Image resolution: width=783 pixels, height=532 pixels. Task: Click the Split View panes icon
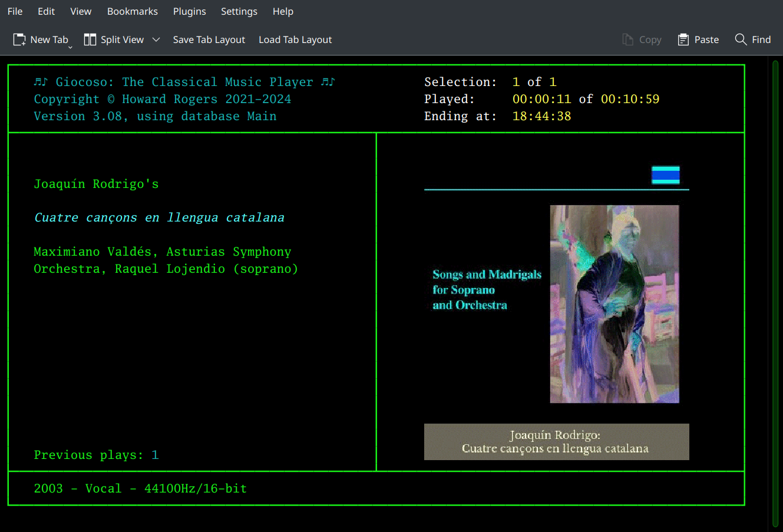point(90,39)
